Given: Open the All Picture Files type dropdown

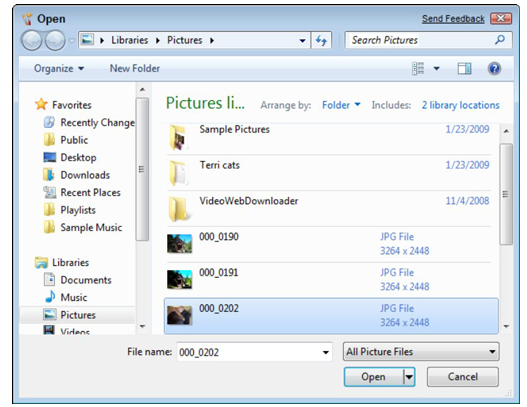Looking at the screenshot, I should [x=421, y=352].
